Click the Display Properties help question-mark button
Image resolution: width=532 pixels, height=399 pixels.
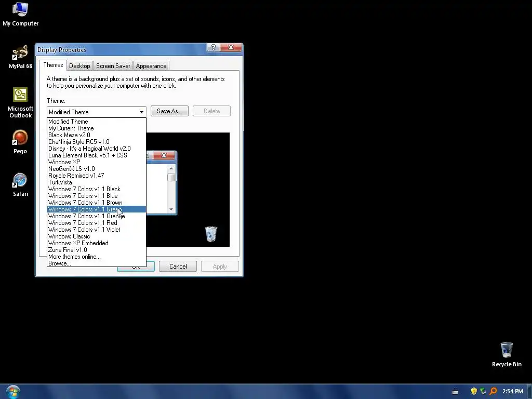[x=214, y=47]
